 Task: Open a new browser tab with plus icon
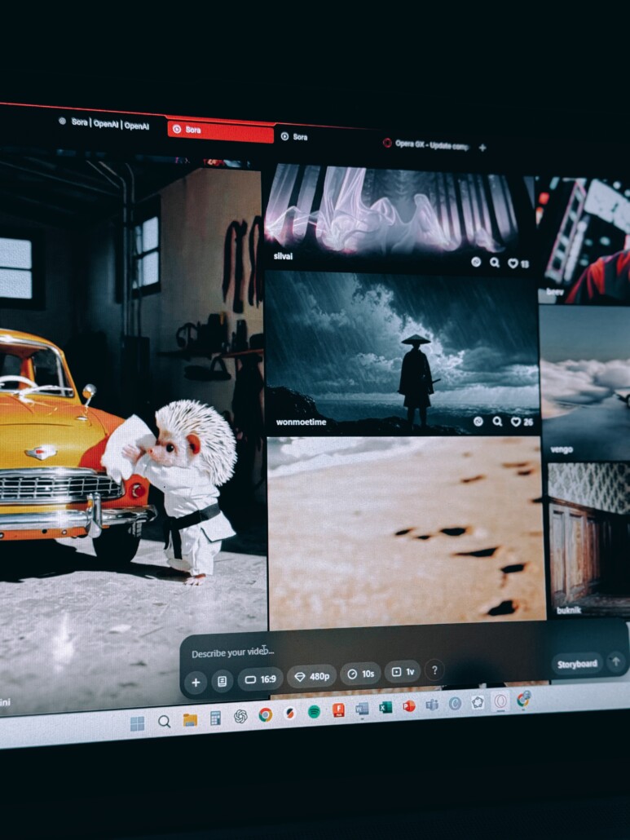[482, 148]
